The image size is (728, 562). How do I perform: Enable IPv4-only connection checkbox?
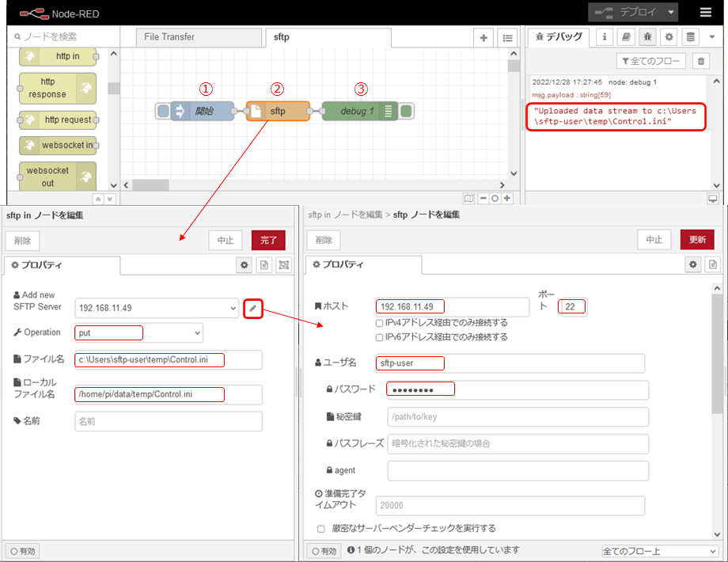click(x=381, y=323)
